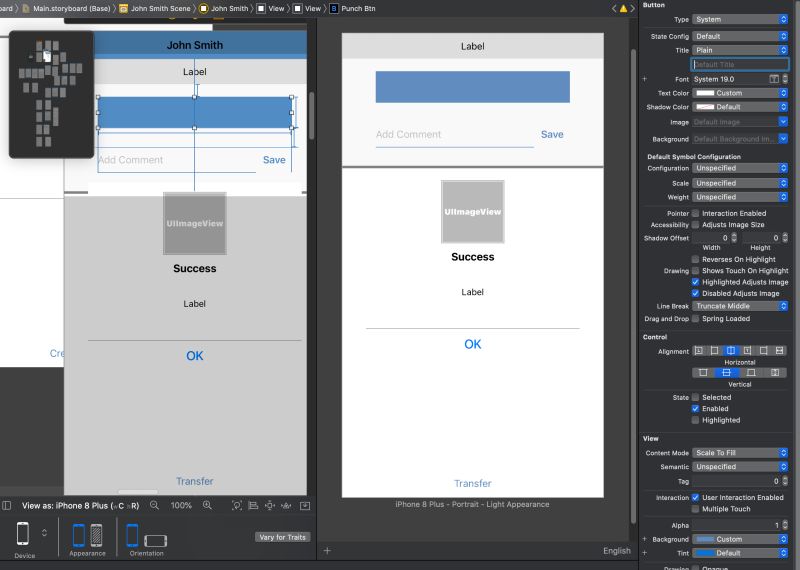This screenshot has width=800, height=570.
Task: Open Semantic Unspecified dropdown
Action: (740, 466)
